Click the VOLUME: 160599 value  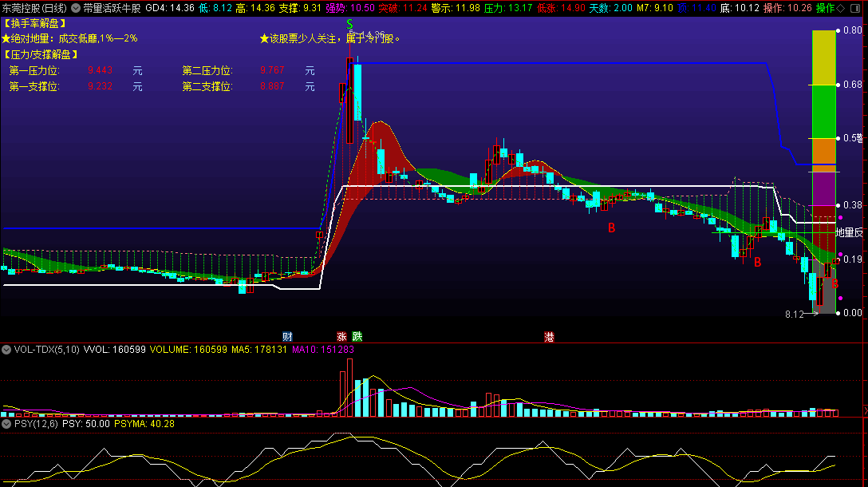click(x=188, y=350)
